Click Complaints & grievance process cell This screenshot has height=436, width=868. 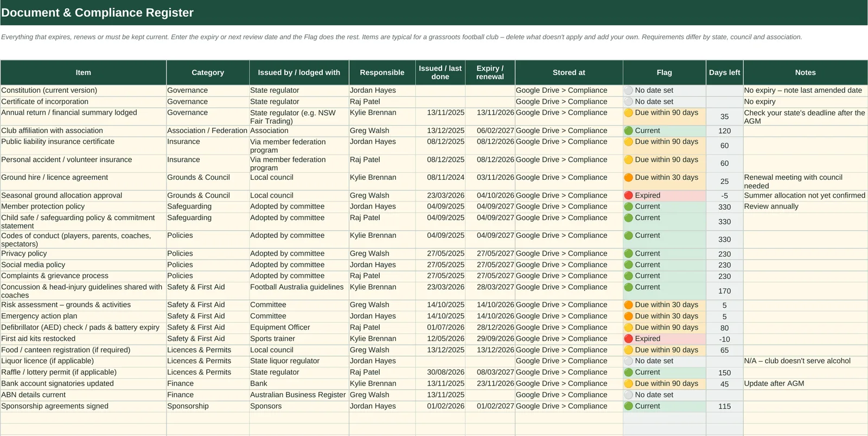[x=83, y=276]
